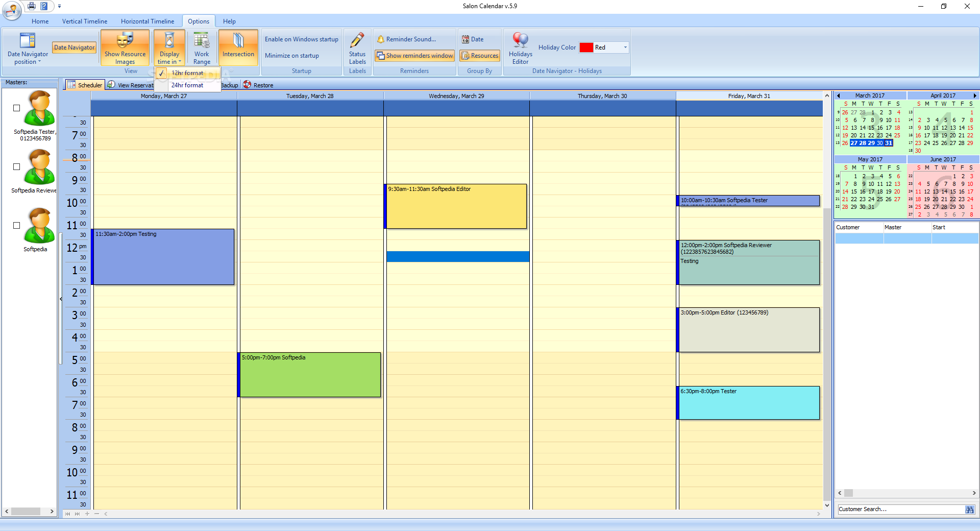Click the Softpedia Reviewer avatar image

point(40,167)
